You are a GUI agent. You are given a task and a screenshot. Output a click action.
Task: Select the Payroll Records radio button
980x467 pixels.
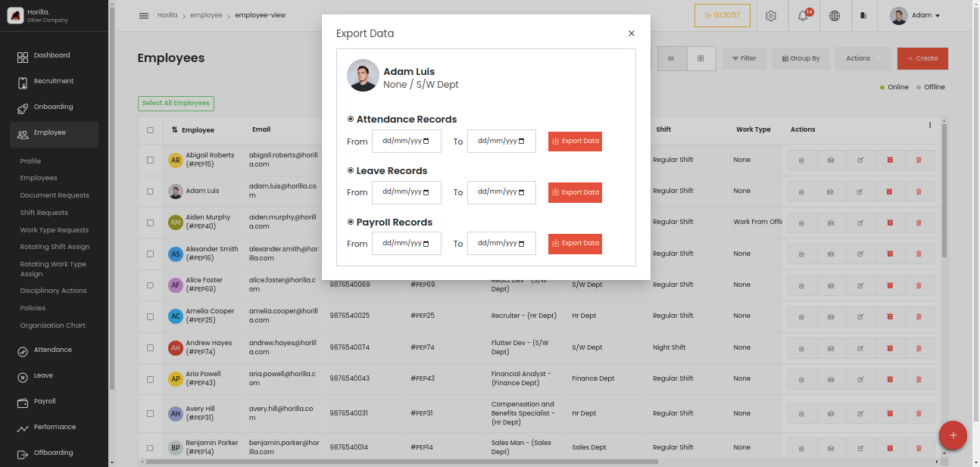pos(351,222)
